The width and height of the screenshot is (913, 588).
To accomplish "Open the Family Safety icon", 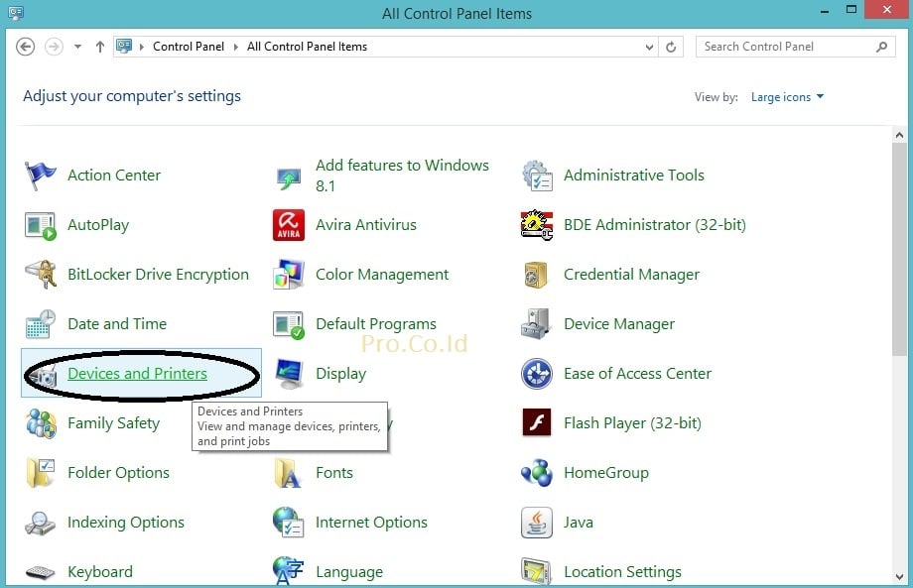I will [x=40, y=423].
